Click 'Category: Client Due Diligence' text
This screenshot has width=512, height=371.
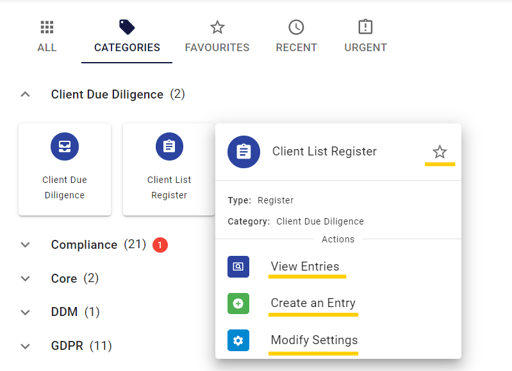point(296,222)
